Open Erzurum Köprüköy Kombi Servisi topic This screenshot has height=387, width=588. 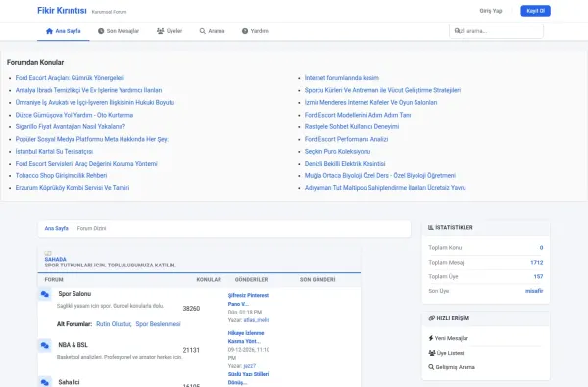73,188
